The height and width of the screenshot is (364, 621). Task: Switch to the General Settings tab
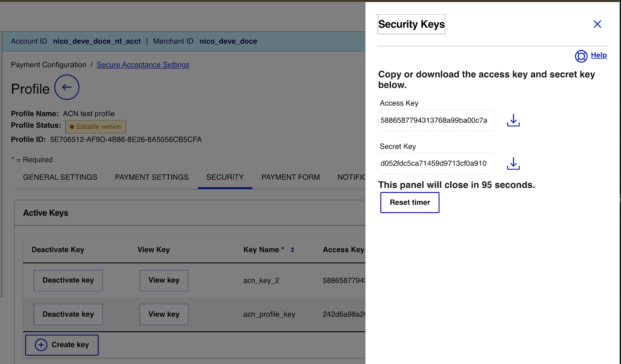[x=60, y=177]
